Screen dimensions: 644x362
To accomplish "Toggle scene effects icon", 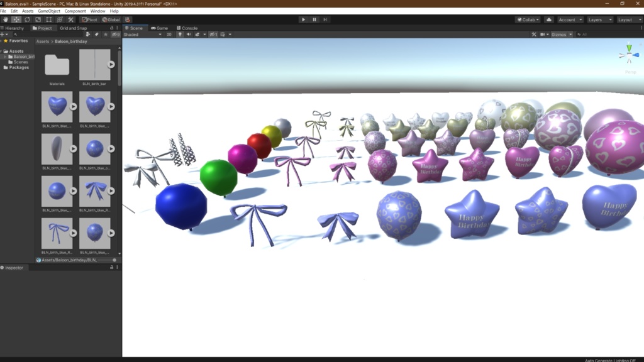I will [197, 35].
